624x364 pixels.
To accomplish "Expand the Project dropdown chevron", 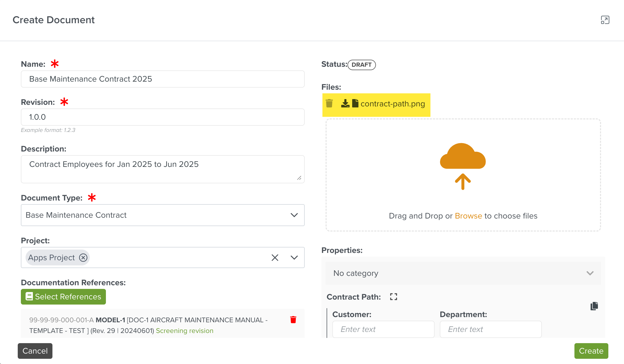I will tap(294, 258).
